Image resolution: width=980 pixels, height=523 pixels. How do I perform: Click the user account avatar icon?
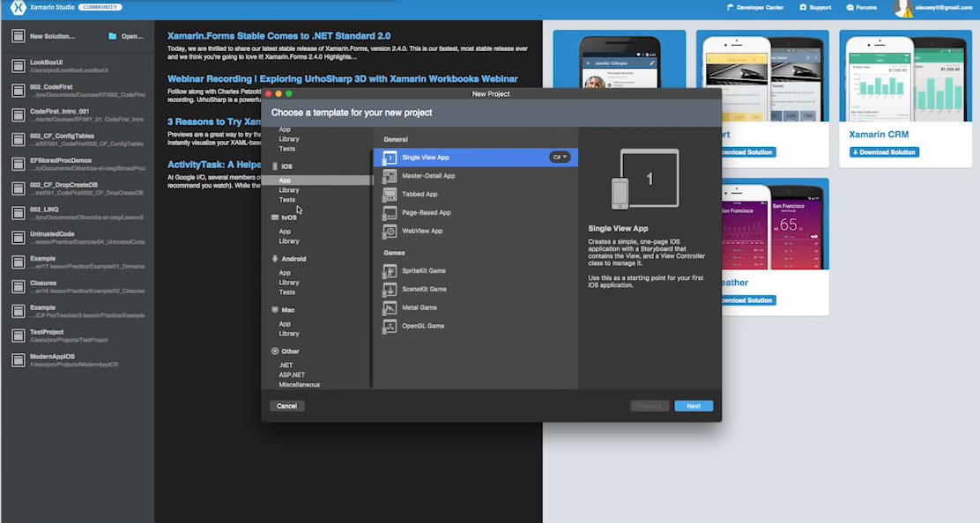[902, 8]
